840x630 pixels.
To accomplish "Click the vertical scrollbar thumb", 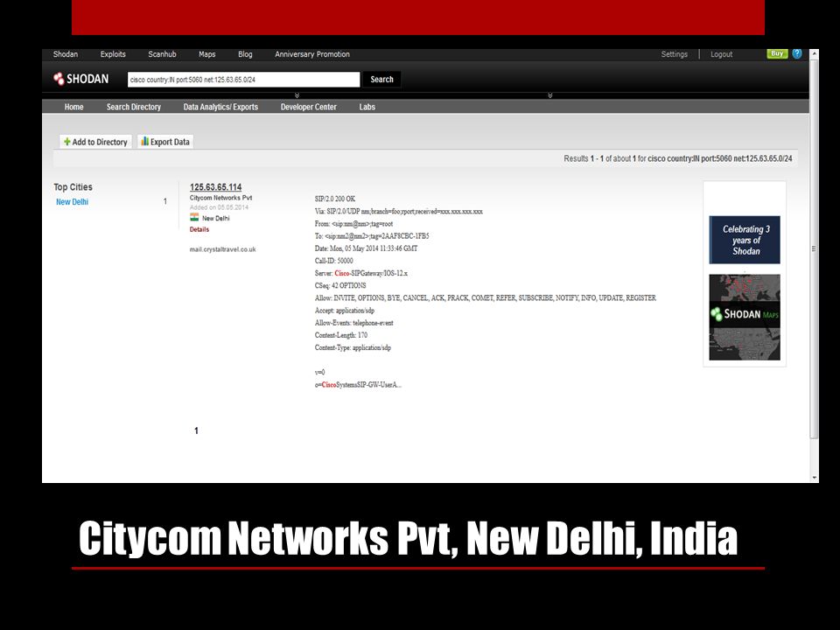I will [815, 249].
